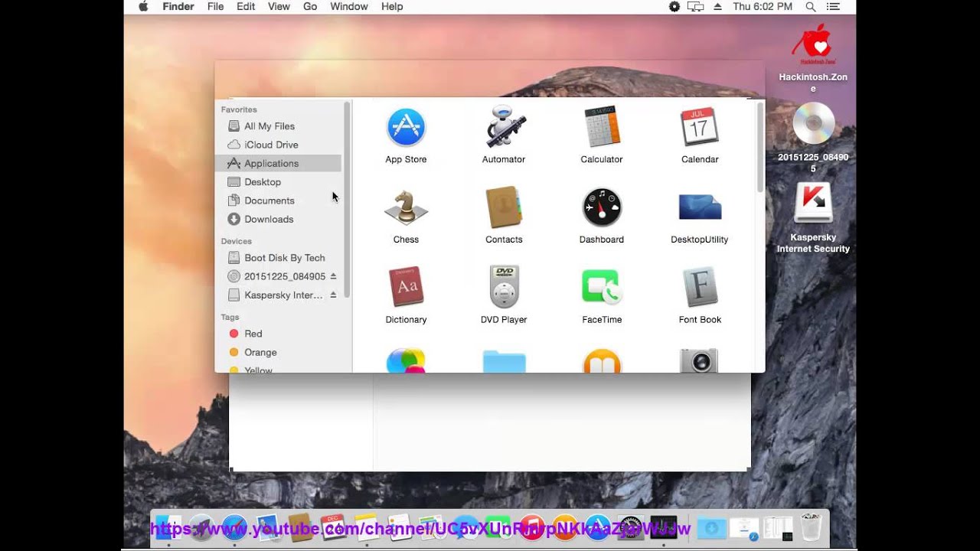
Task: Open Downloads in the Finder sidebar
Action: (279, 219)
